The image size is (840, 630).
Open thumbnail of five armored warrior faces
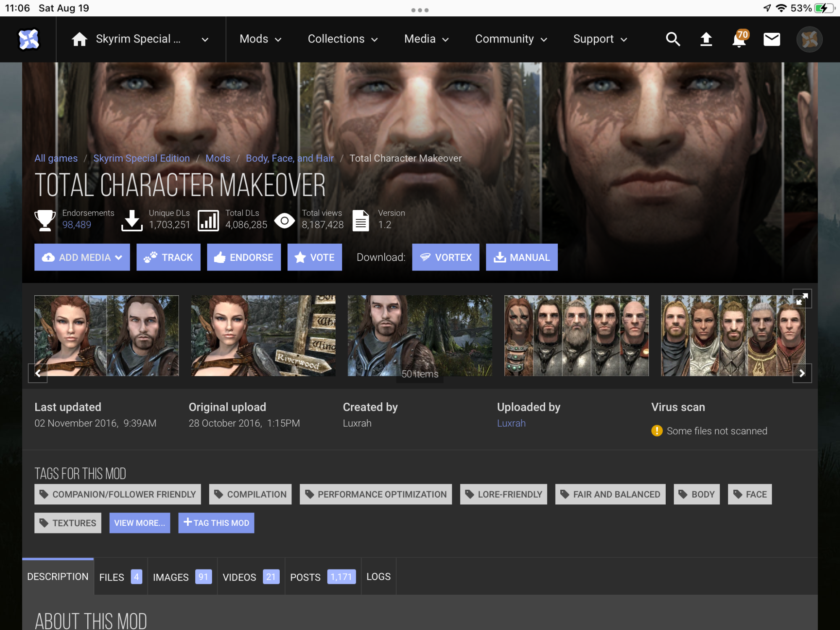coord(576,336)
